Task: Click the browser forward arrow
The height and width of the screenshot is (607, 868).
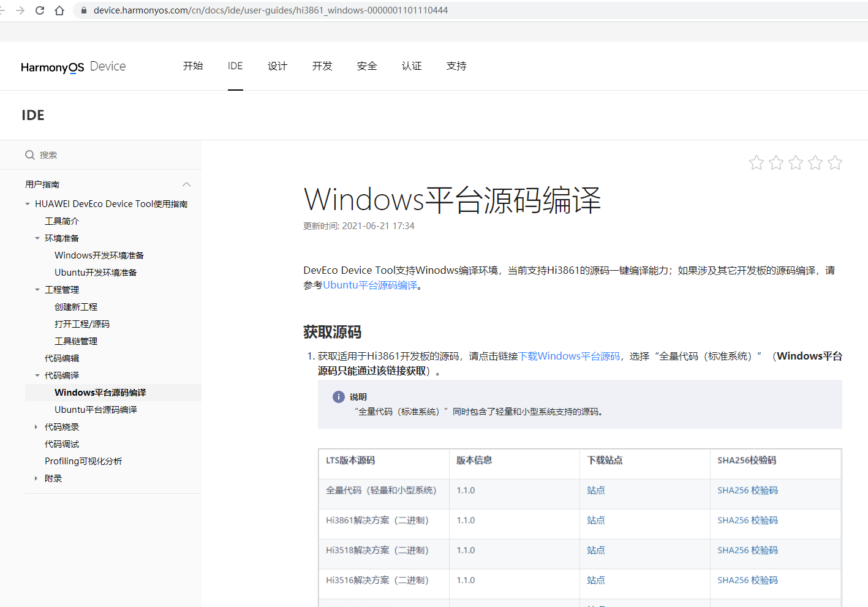Action: [20, 10]
